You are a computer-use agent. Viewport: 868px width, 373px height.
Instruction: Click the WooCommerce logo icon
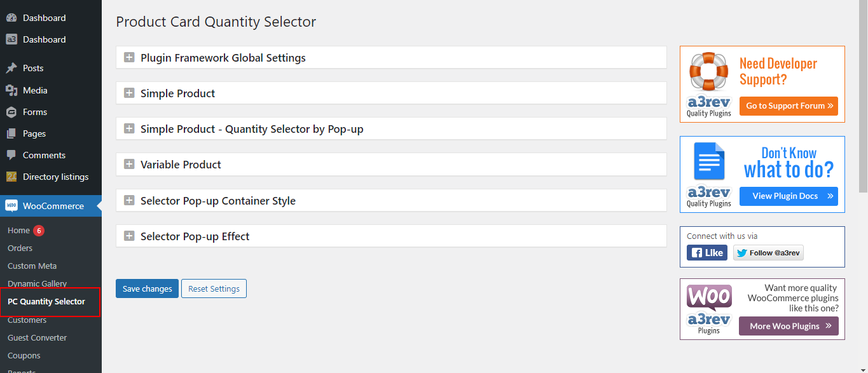(x=11, y=206)
